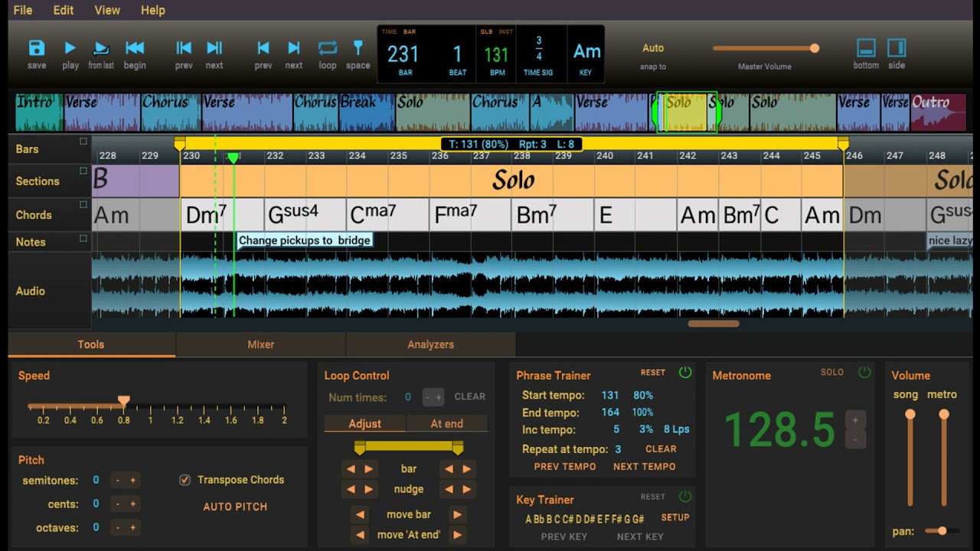Image resolution: width=980 pixels, height=551 pixels.
Task: Toggle Metronome power icon
Action: point(864,373)
